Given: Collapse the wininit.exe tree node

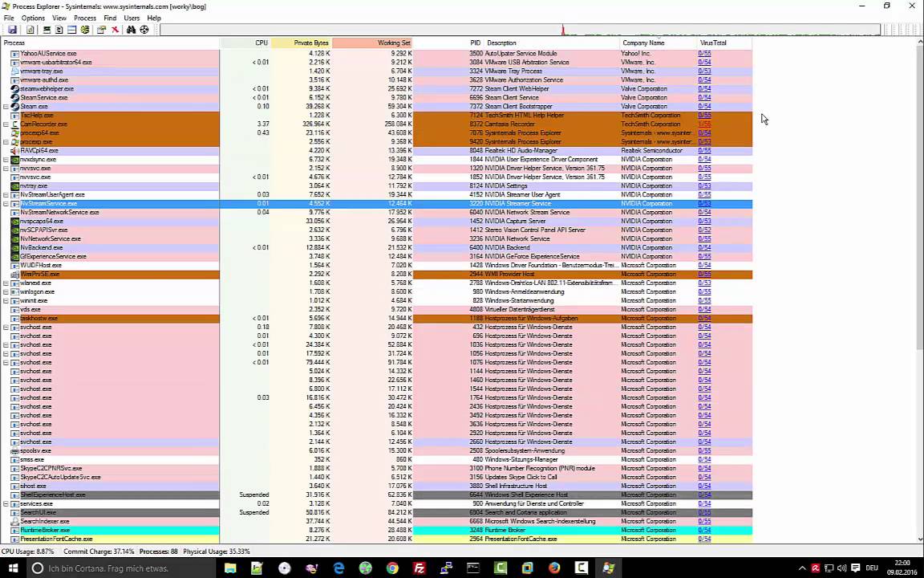Looking at the screenshot, I should 6,301.
